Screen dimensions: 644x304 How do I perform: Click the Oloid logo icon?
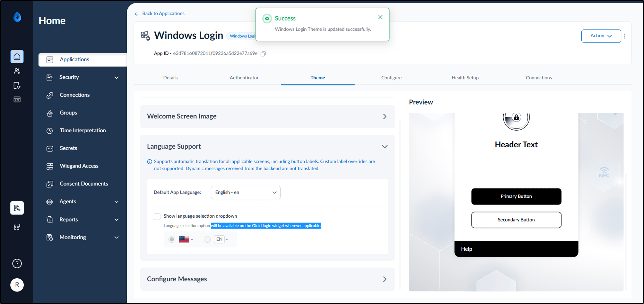point(17,17)
